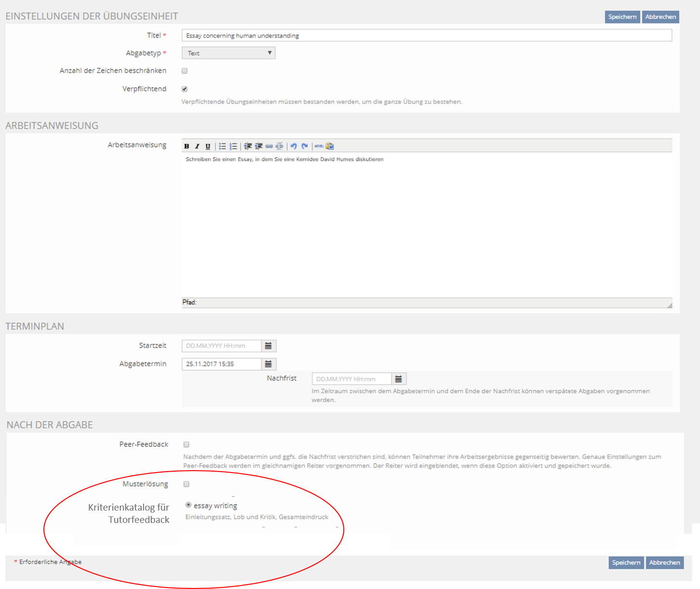Remove a hyperlink with the unlink icon
Viewport: 700px width, 589px height.
coord(280,146)
